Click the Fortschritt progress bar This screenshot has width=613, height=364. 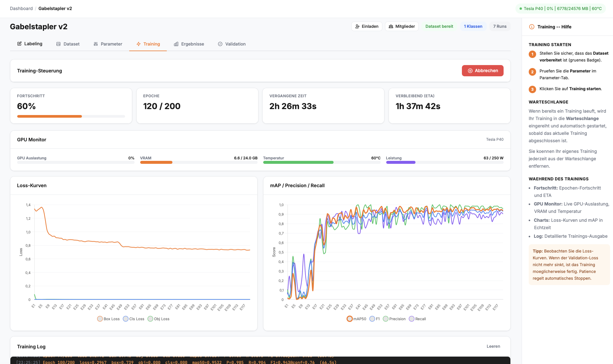pyautogui.click(x=71, y=117)
